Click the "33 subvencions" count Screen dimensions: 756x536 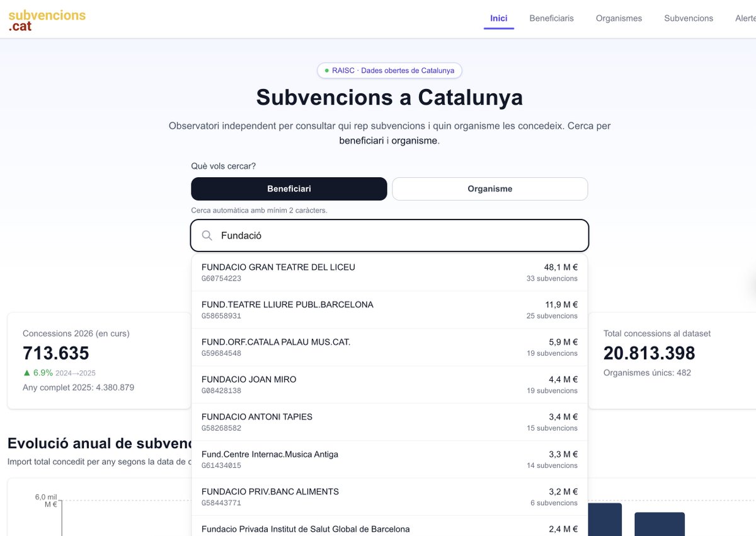point(552,278)
